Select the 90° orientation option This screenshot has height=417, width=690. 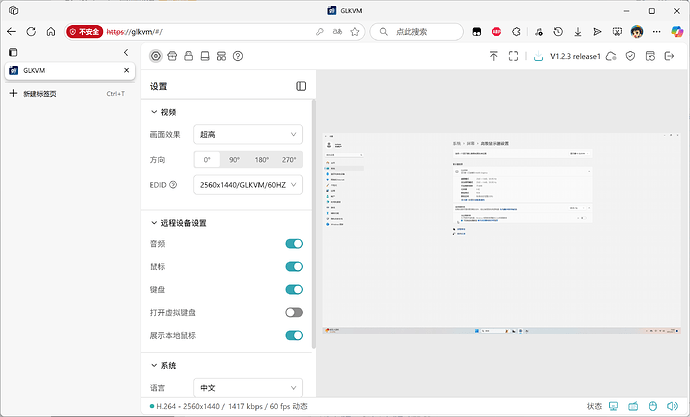pos(234,159)
